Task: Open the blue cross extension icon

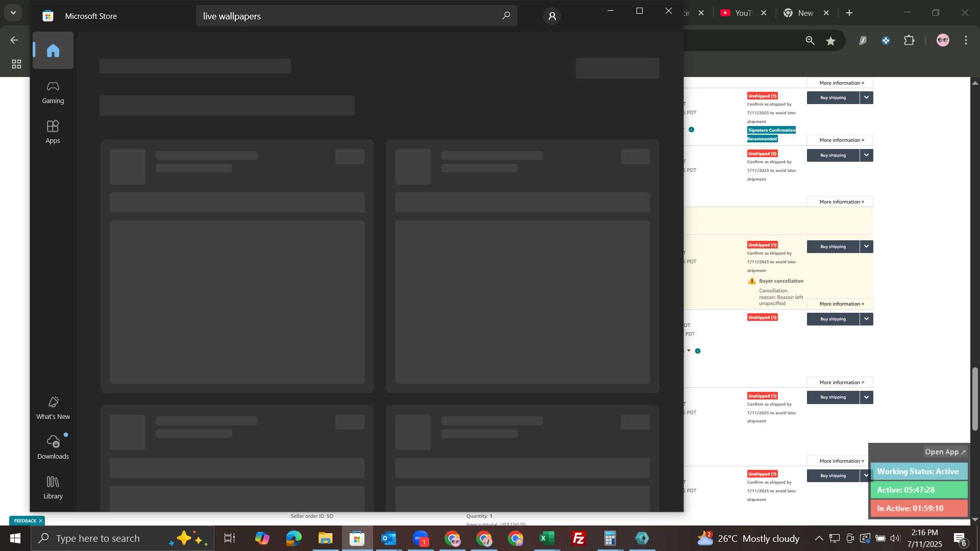Action: (886, 40)
